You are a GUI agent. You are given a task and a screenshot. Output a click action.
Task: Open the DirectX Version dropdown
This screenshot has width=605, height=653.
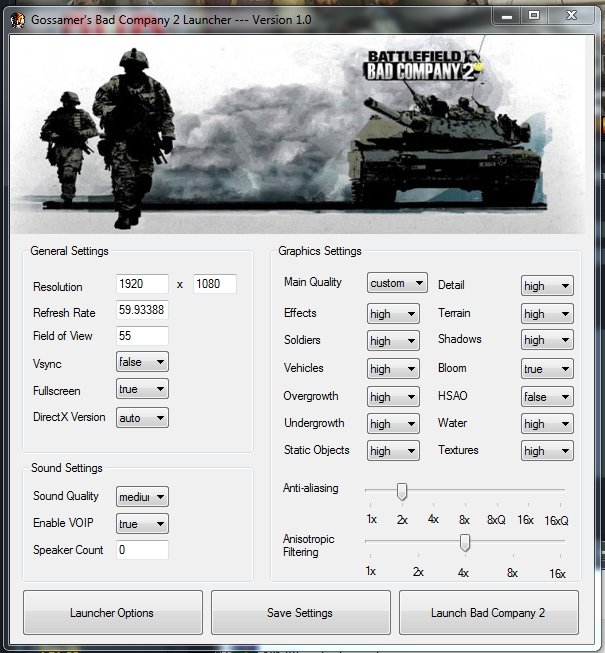[142, 418]
